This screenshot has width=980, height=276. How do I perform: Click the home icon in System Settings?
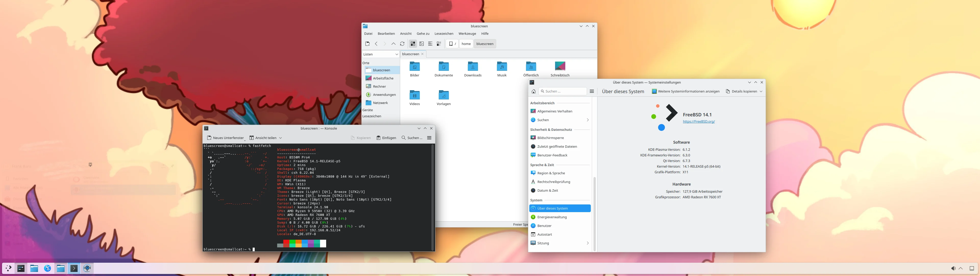pyautogui.click(x=533, y=91)
